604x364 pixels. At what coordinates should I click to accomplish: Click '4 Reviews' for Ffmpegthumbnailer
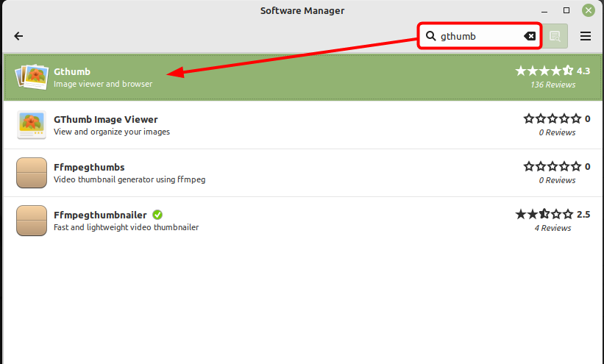coord(553,228)
